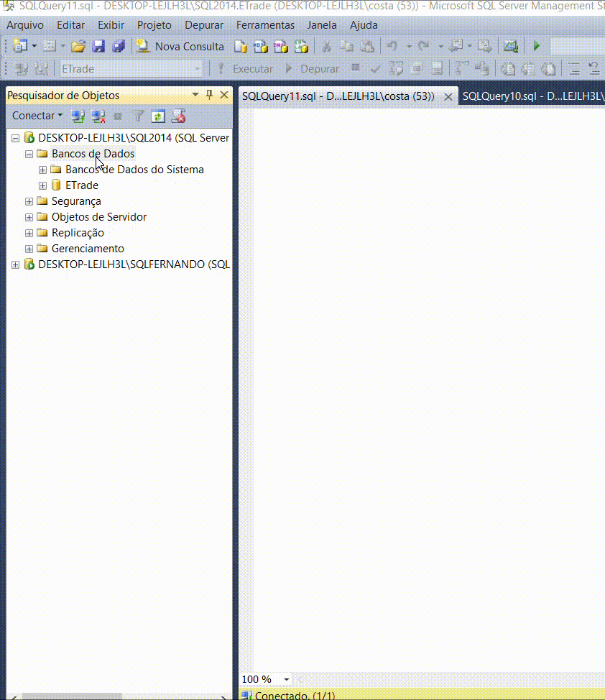Click the Redo arrow icon
This screenshot has width=605, height=700.
[x=424, y=46]
